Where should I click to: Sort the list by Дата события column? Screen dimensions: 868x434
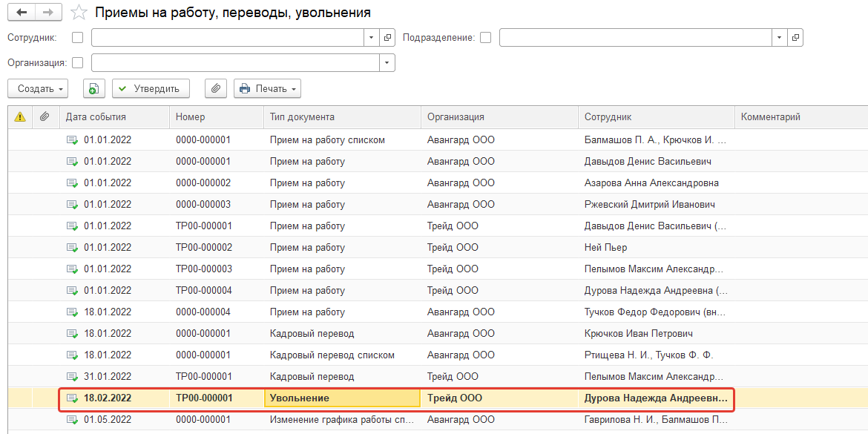point(96,116)
